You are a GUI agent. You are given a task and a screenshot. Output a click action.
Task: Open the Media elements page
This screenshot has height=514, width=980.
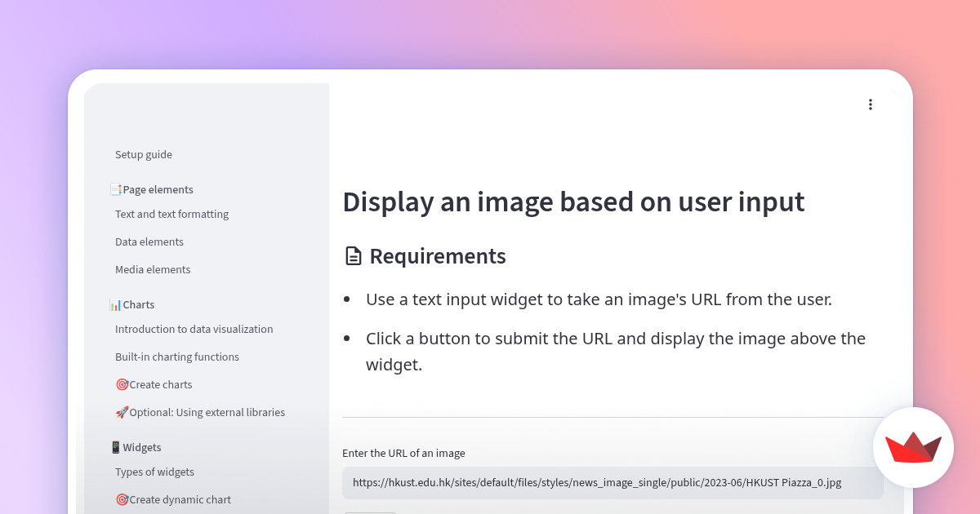tap(153, 270)
